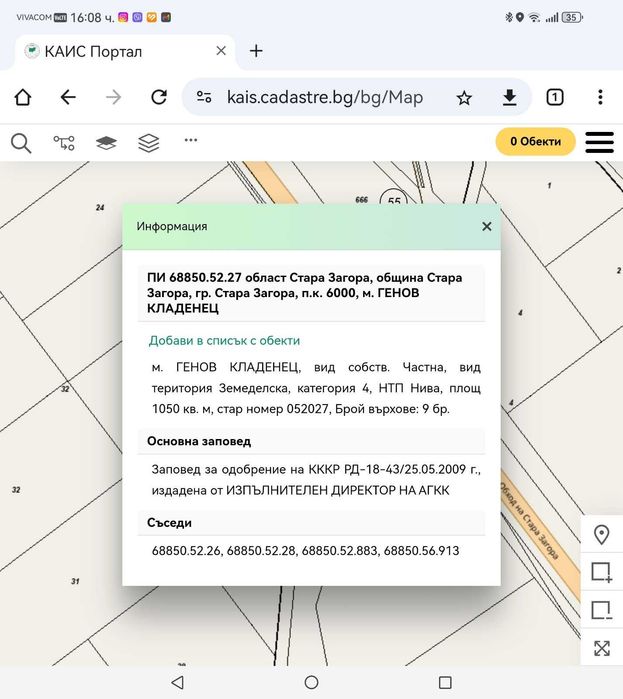The width and height of the screenshot is (623, 699).
Task: Reload the cadastre map page
Action: [x=159, y=97]
